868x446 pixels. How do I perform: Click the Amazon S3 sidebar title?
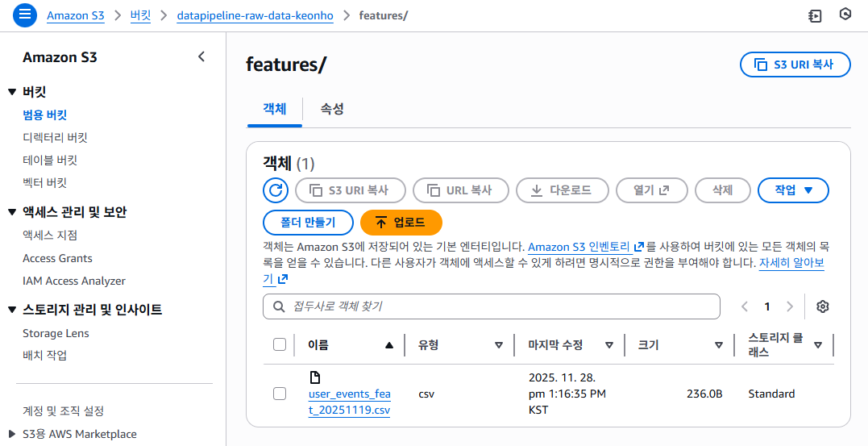[x=60, y=57]
